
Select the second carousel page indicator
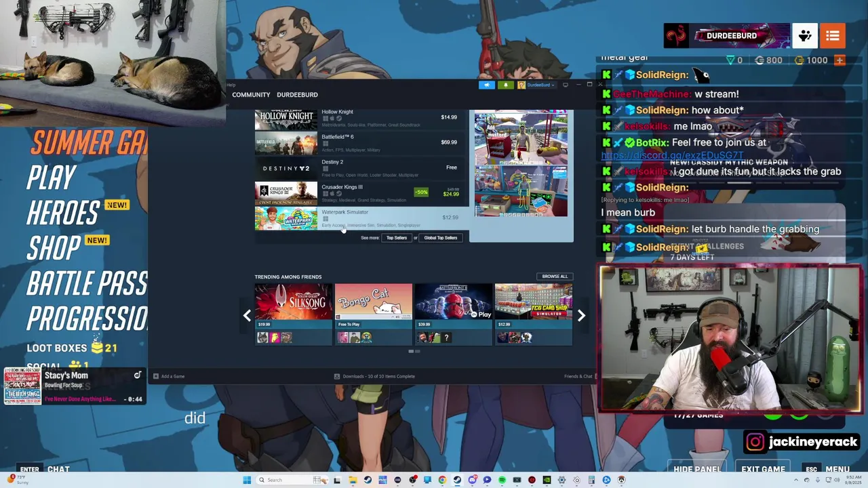coord(417,352)
